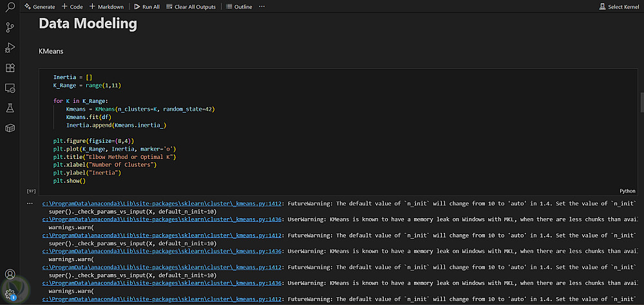644x305 pixels.
Task: Add a new Markdown cell
Action: [107, 6]
